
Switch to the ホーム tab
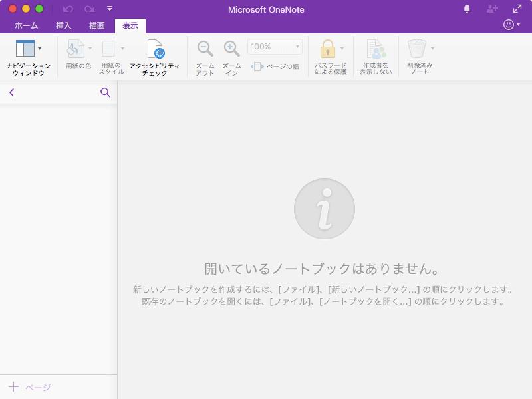[27, 26]
